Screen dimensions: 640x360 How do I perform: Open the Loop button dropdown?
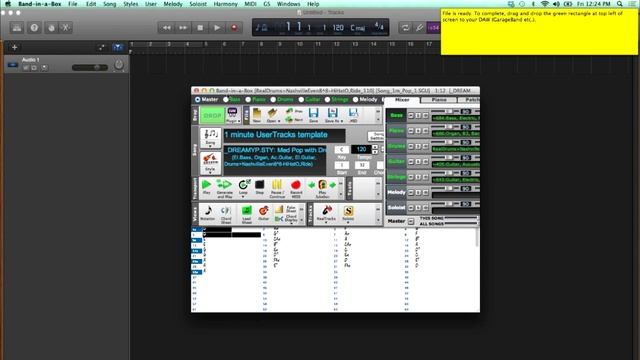(x=244, y=188)
